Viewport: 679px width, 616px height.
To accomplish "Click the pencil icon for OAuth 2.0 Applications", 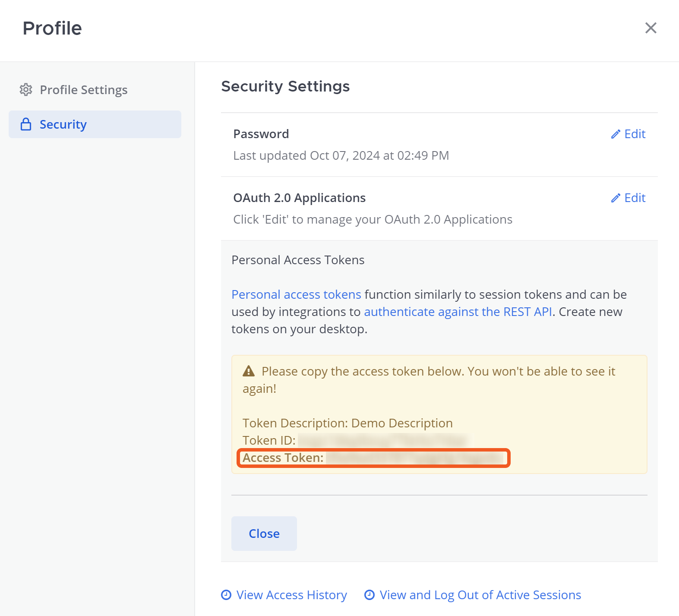I will click(x=616, y=198).
